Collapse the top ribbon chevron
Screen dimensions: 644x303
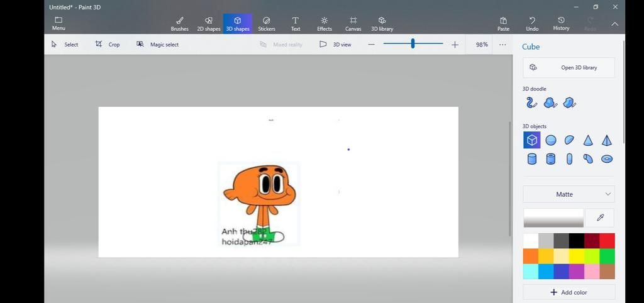(x=614, y=24)
